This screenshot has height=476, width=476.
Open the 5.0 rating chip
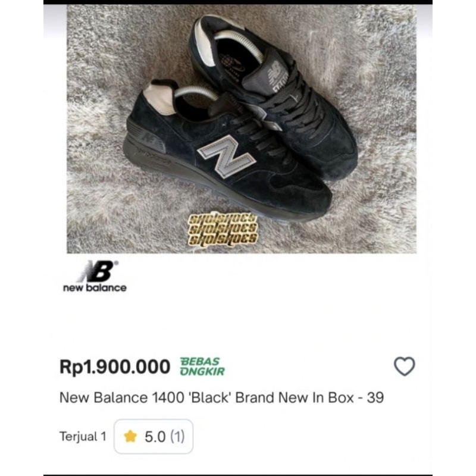point(154,437)
